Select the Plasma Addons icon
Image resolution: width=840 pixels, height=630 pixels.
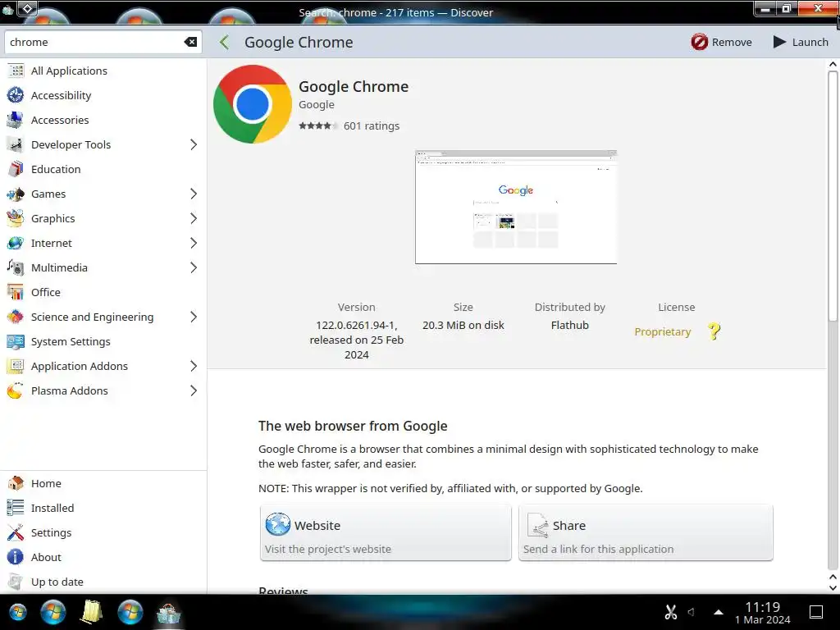click(16, 391)
